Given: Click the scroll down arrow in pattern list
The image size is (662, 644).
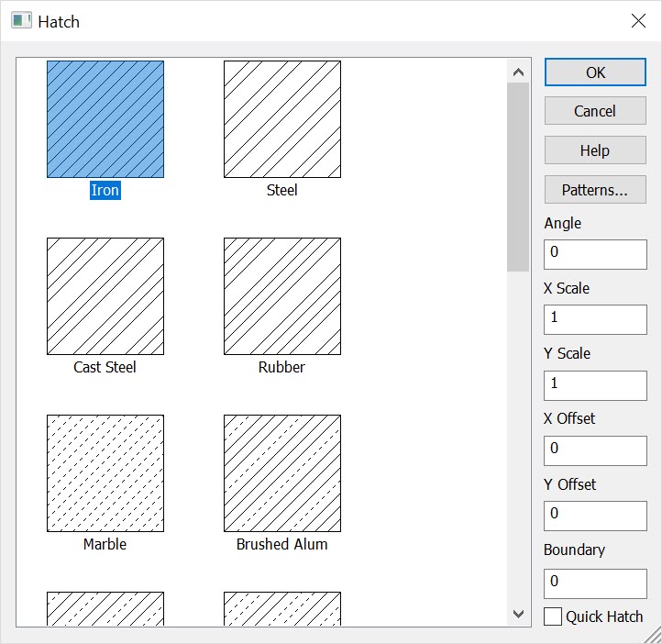Looking at the screenshot, I should click(x=518, y=614).
